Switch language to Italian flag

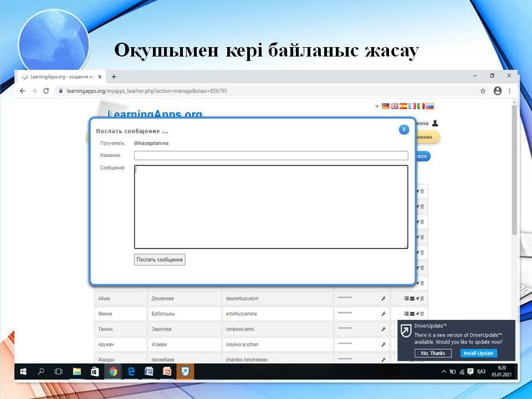(x=421, y=106)
